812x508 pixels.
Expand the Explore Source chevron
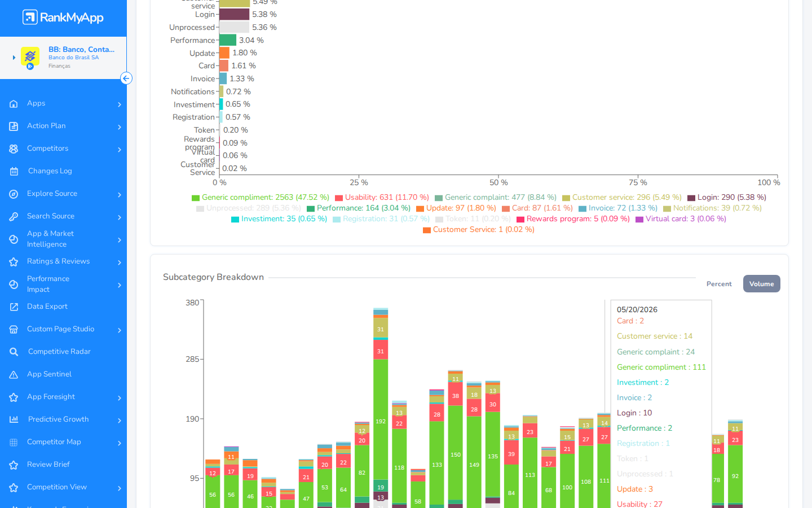(120, 195)
